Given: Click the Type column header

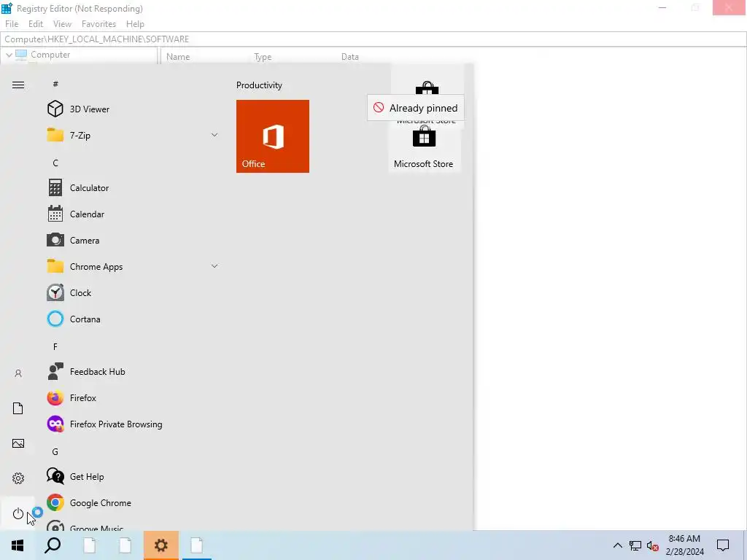Looking at the screenshot, I should pos(263,57).
